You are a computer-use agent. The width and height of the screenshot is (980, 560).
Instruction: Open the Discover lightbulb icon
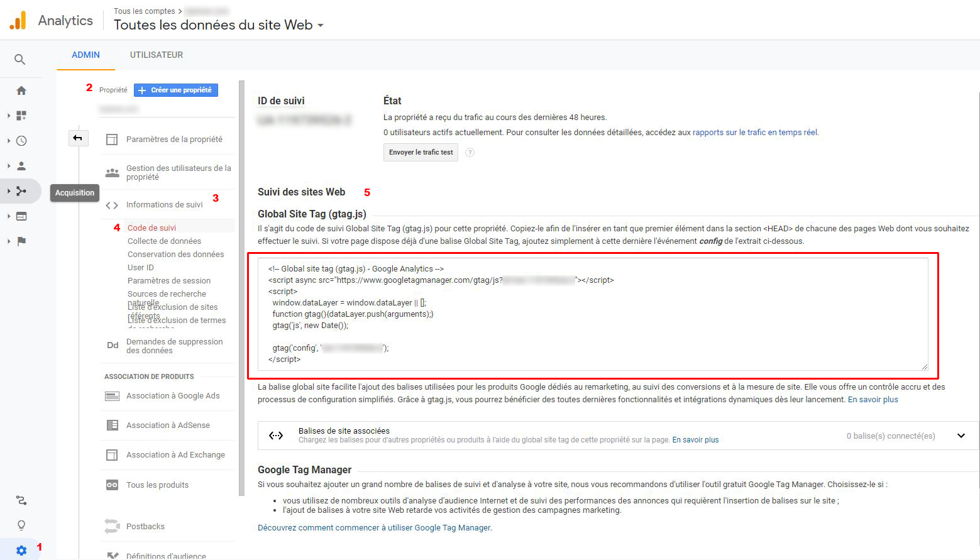point(21,525)
